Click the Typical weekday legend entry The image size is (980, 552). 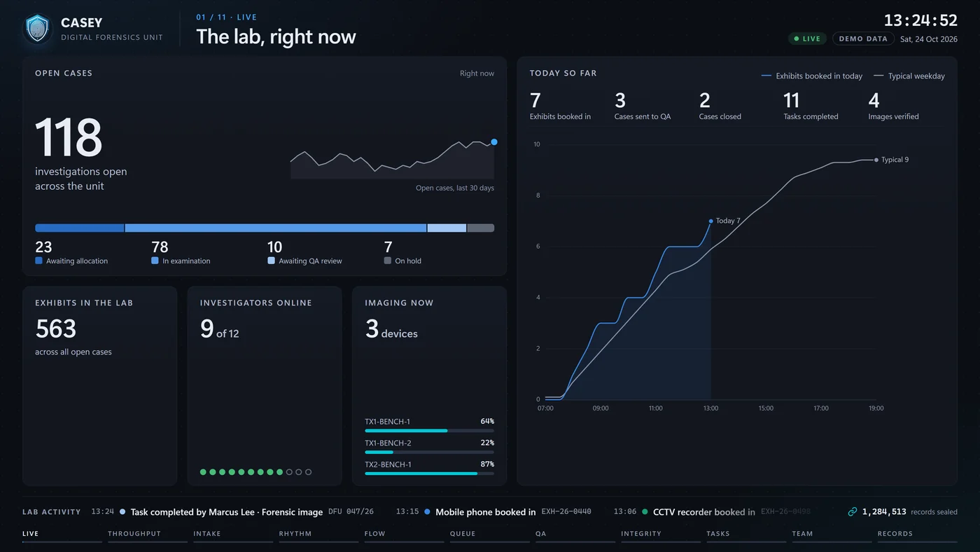(909, 76)
